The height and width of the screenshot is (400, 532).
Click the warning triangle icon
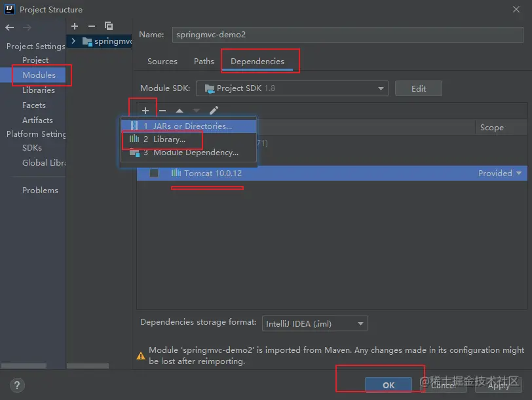click(141, 356)
